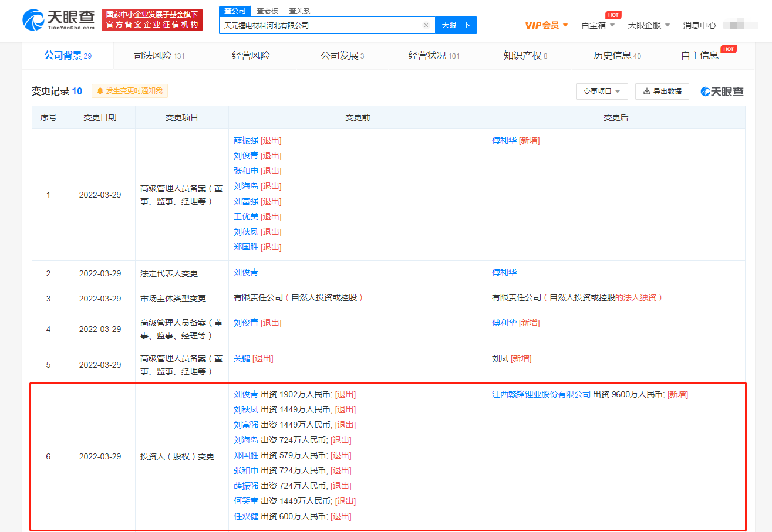Open 傅利华 link in row 1 after-change column
Image resolution: width=772 pixels, height=532 pixels.
coord(504,141)
